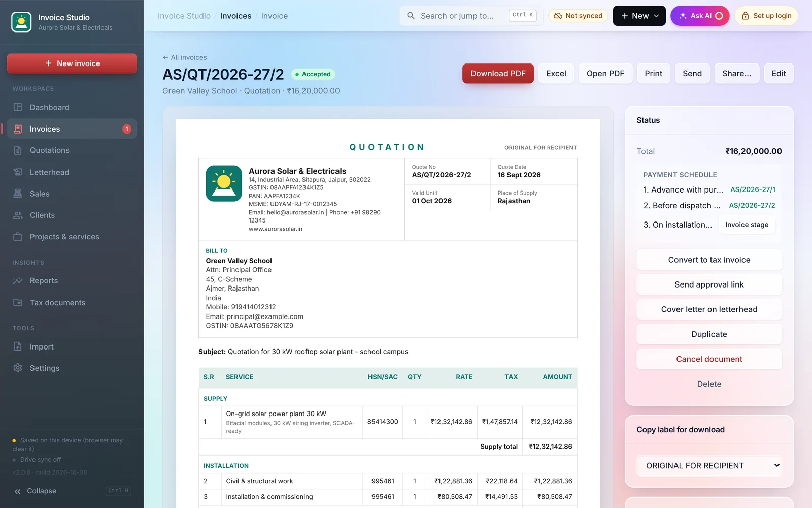Click Cancel document
The image size is (812, 508).
point(709,359)
